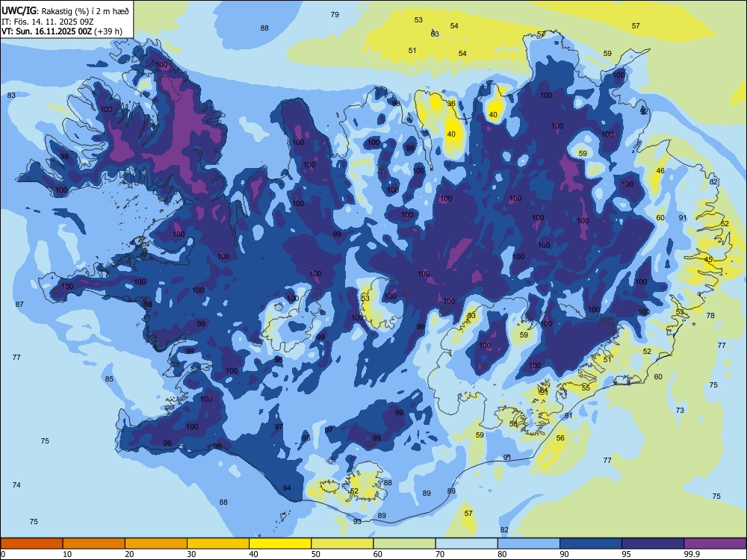747x560 pixels.
Task: Click the map value '87' on the west side
Action: tap(19, 305)
